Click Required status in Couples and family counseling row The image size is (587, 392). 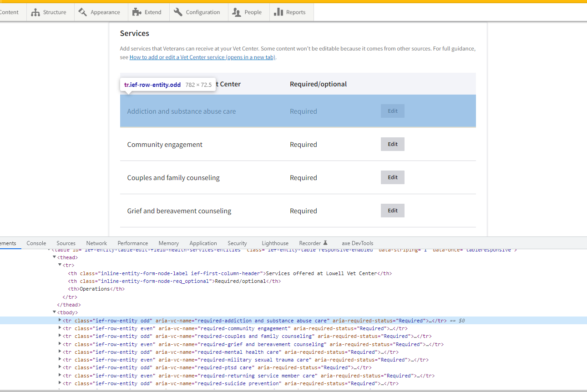[x=304, y=178]
